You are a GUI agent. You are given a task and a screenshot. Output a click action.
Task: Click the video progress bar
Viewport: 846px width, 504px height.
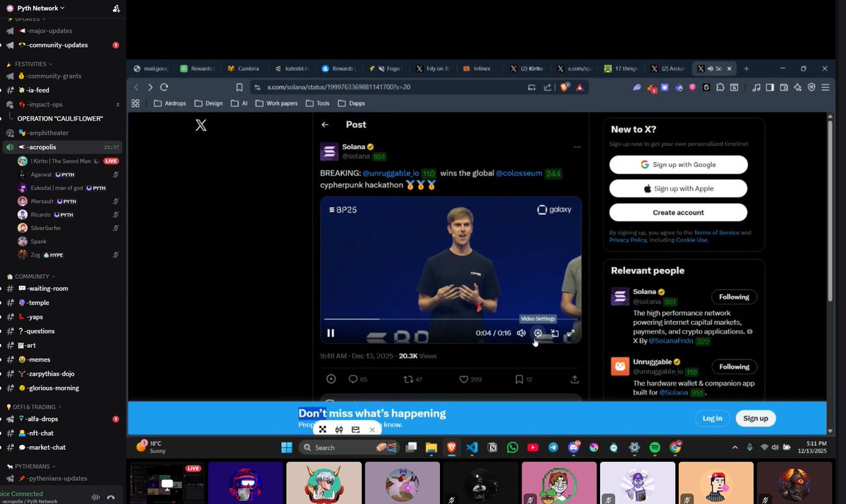coord(451,319)
